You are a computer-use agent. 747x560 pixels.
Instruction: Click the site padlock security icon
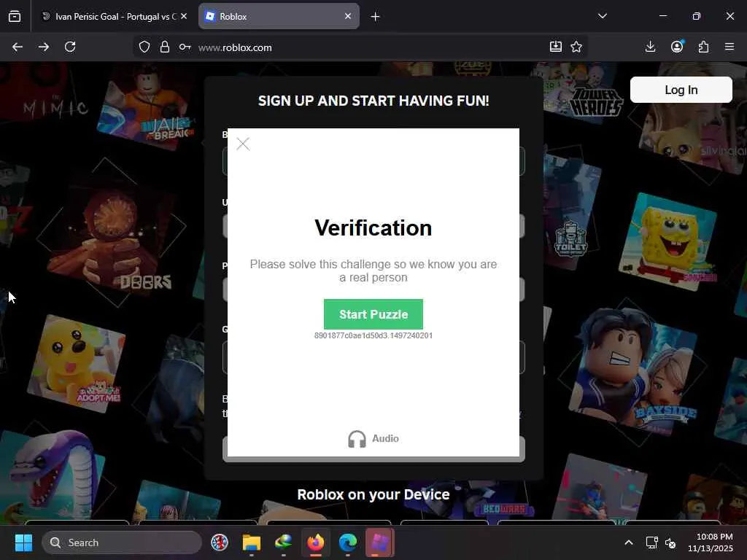pos(165,47)
